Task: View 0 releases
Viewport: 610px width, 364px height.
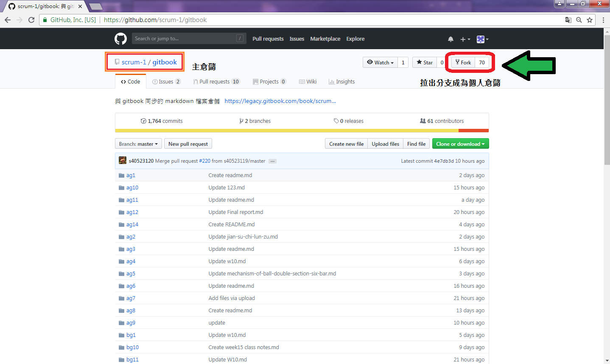Action: tap(349, 121)
